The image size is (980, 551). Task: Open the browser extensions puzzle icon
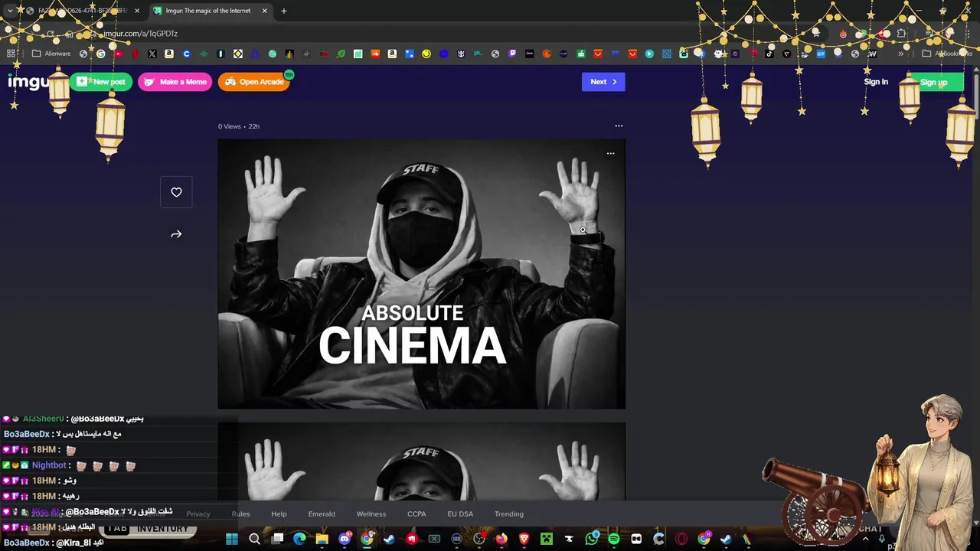[x=901, y=34]
